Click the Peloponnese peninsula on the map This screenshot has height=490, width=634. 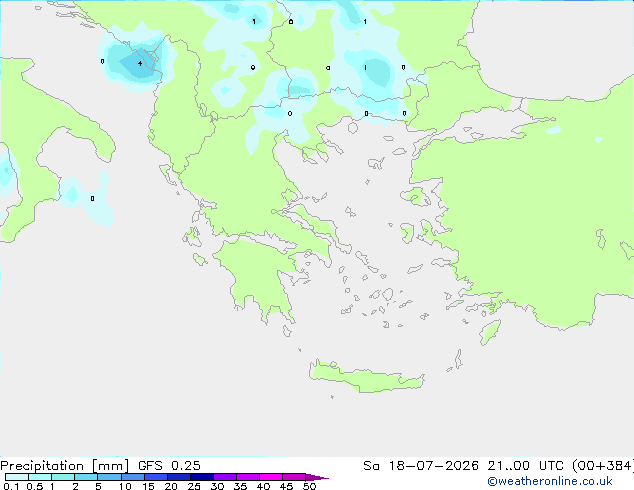tap(261, 277)
